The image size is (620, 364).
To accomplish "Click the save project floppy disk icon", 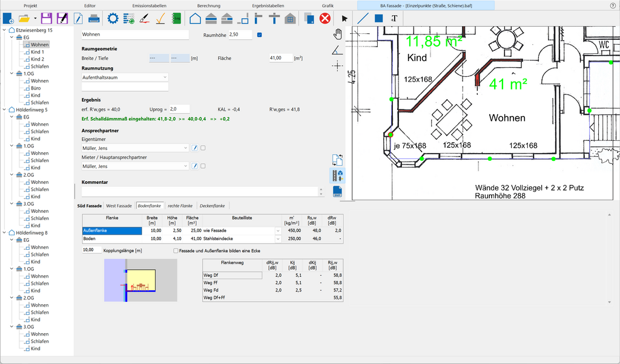I will tap(46, 18).
